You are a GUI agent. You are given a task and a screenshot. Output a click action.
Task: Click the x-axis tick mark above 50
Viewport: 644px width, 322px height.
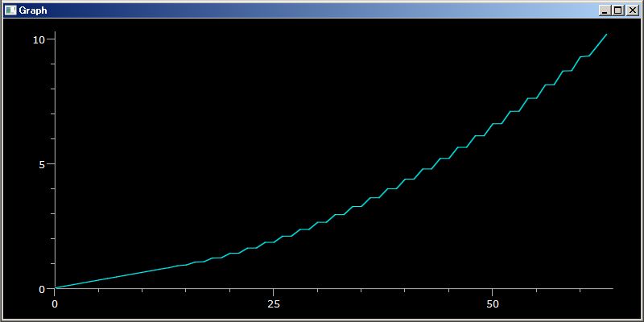(493, 292)
